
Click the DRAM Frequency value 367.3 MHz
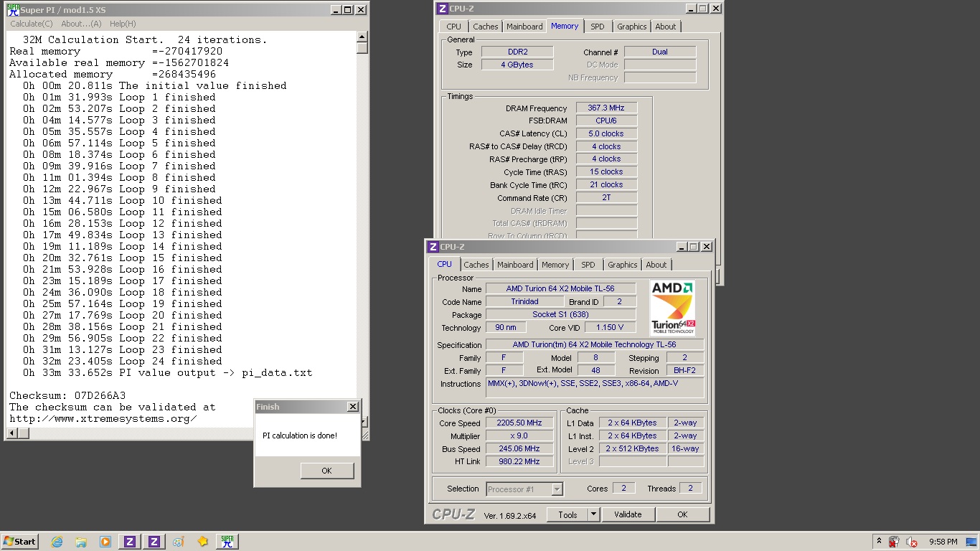(x=606, y=108)
